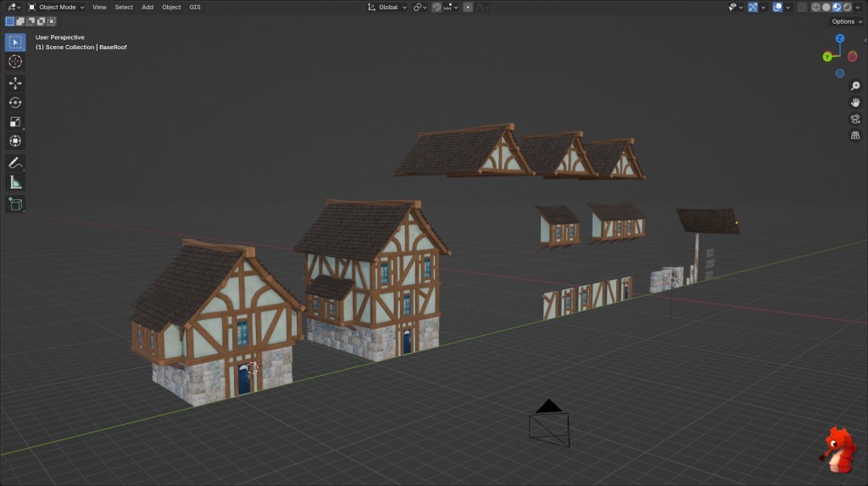Select the Cursor tool in the toolbar
868x486 pixels.
click(x=15, y=61)
